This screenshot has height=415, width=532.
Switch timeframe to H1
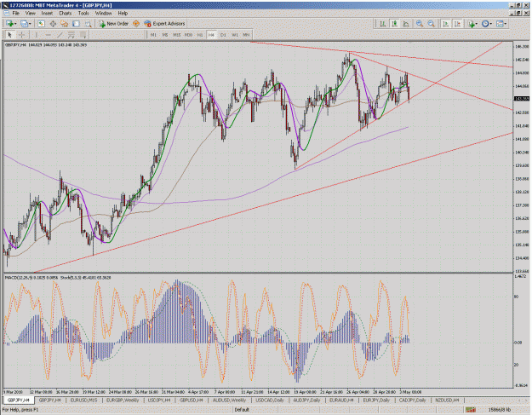coord(200,35)
